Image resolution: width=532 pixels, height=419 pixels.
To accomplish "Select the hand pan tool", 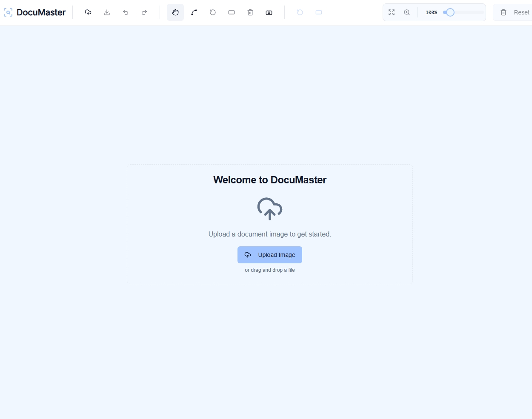I will point(175,12).
